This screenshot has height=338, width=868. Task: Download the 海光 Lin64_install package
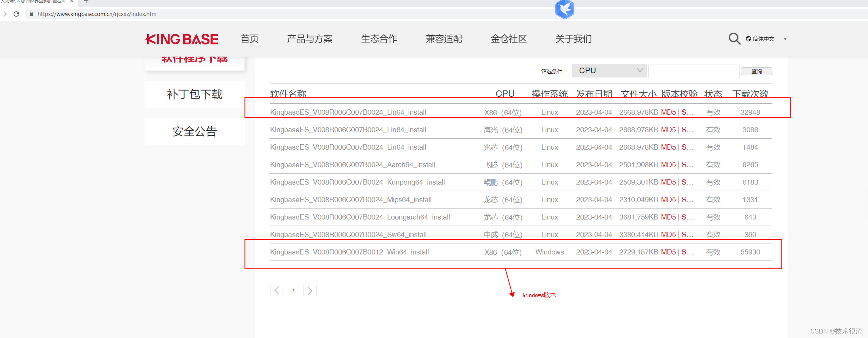pyautogui.click(x=348, y=130)
